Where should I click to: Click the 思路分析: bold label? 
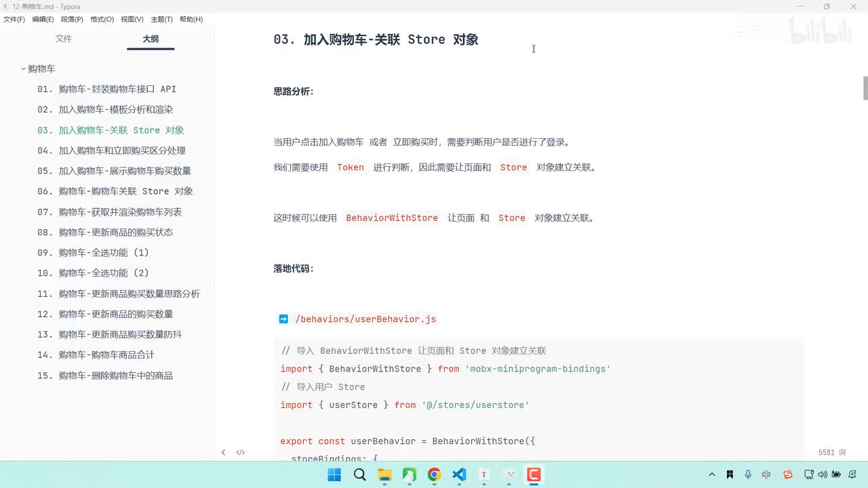click(294, 91)
